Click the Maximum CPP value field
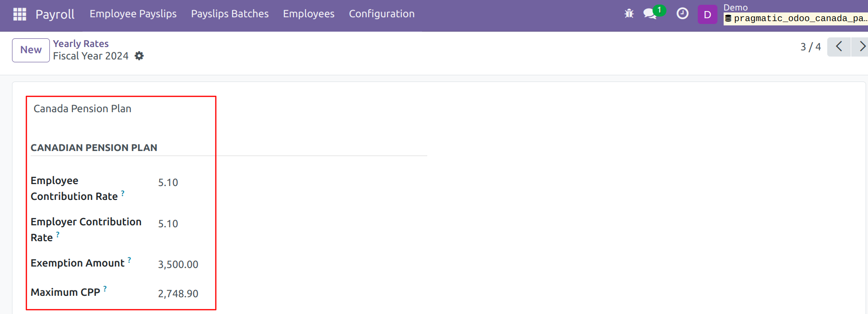868x314 pixels. click(178, 294)
